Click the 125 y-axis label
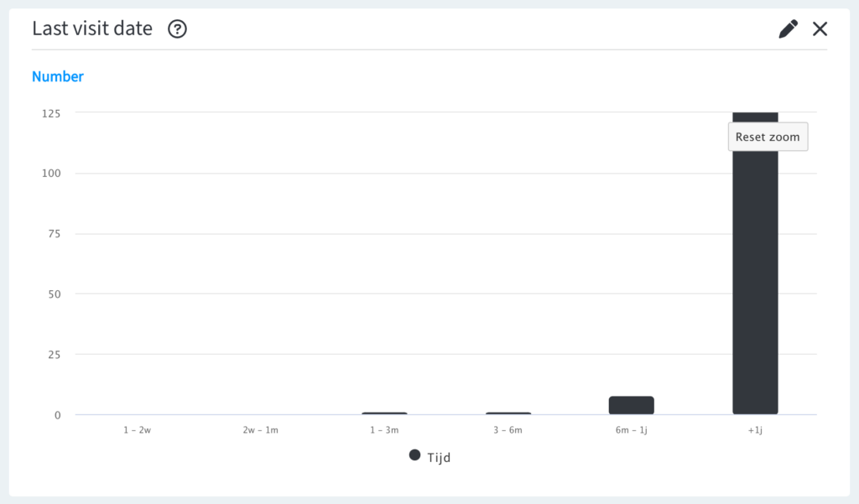This screenshot has height=504, width=859. pos(51,113)
